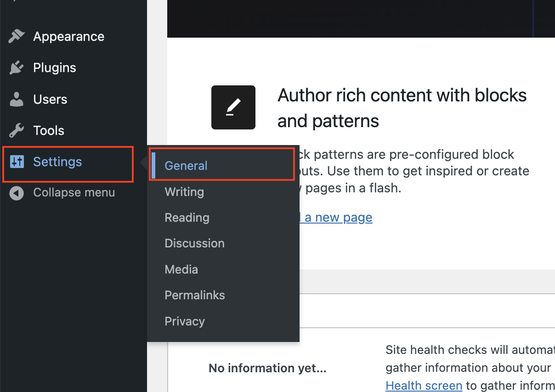Click the black pencil edit icon
The width and height of the screenshot is (555, 392).
(233, 107)
